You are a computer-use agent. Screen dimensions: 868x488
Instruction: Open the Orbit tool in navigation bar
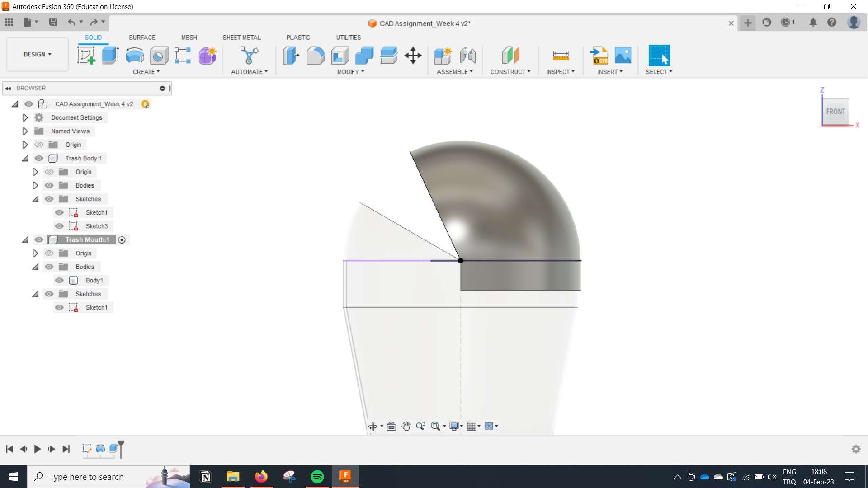click(373, 426)
